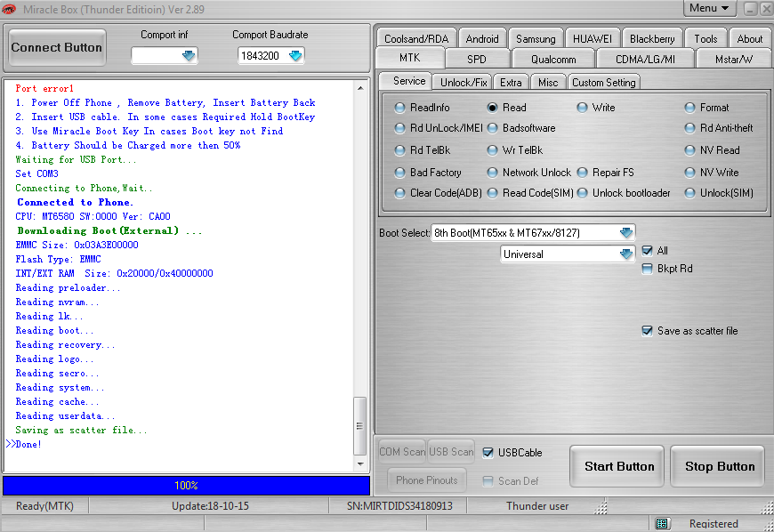The width and height of the screenshot is (774, 532).
Task: Click the log scroll down arrow
Action: [x=360, y=463]
